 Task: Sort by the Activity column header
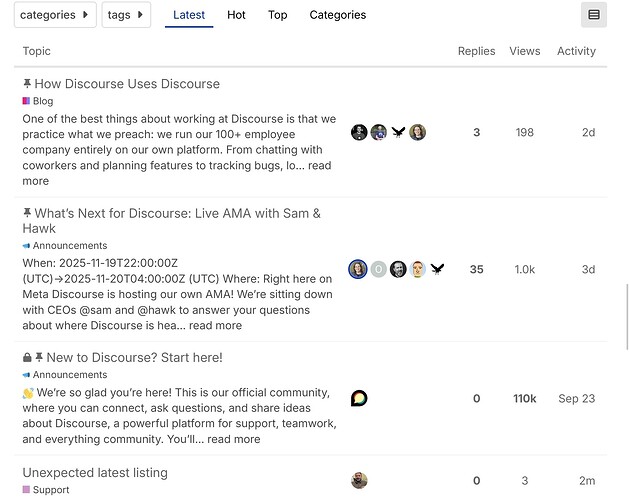click(x=576, y=51)
